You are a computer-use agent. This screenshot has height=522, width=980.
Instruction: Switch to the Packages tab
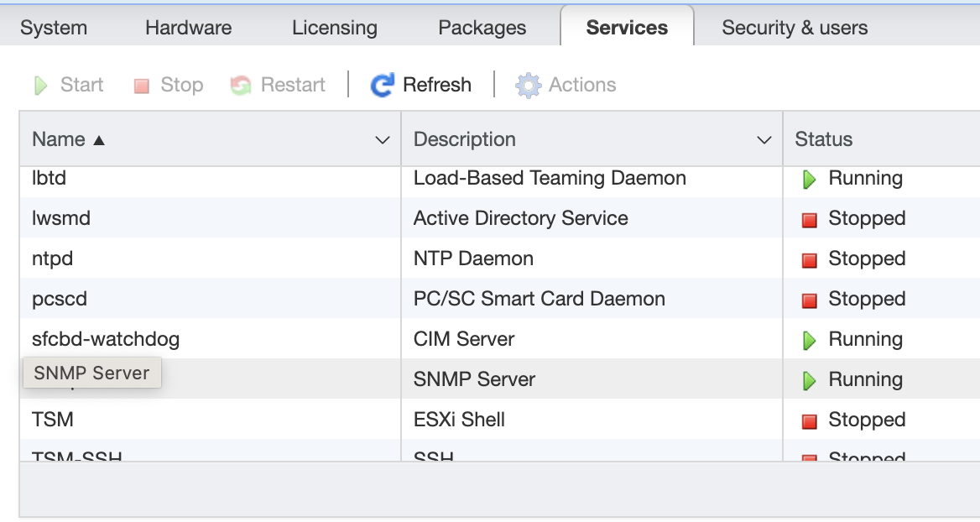(482, 28)
